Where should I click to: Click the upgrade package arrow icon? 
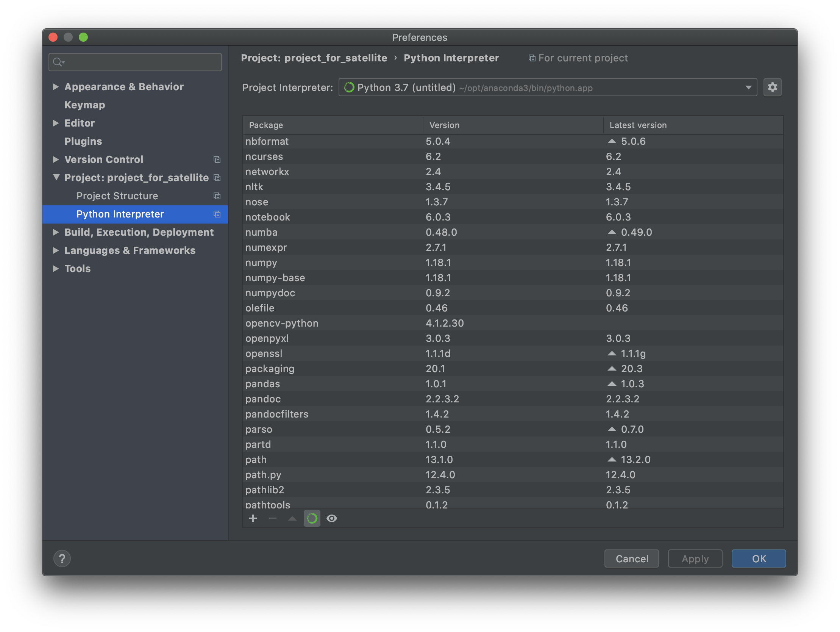(x=292, y=518)
